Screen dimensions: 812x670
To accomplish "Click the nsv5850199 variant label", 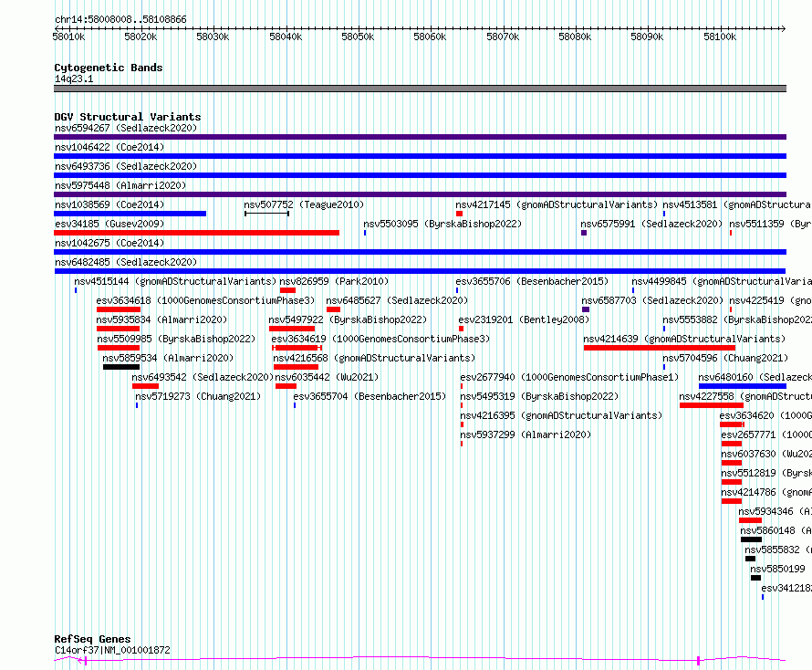I will click(x=777, y=569).
